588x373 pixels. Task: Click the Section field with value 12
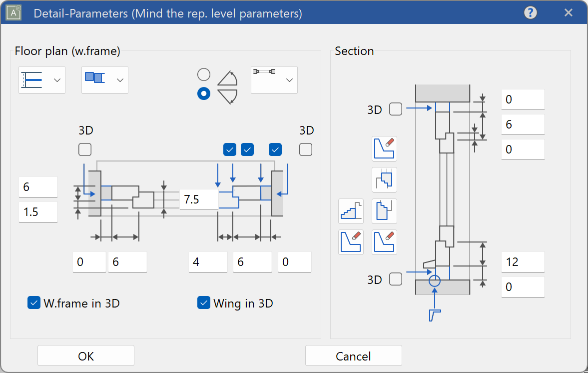(523, 262)
